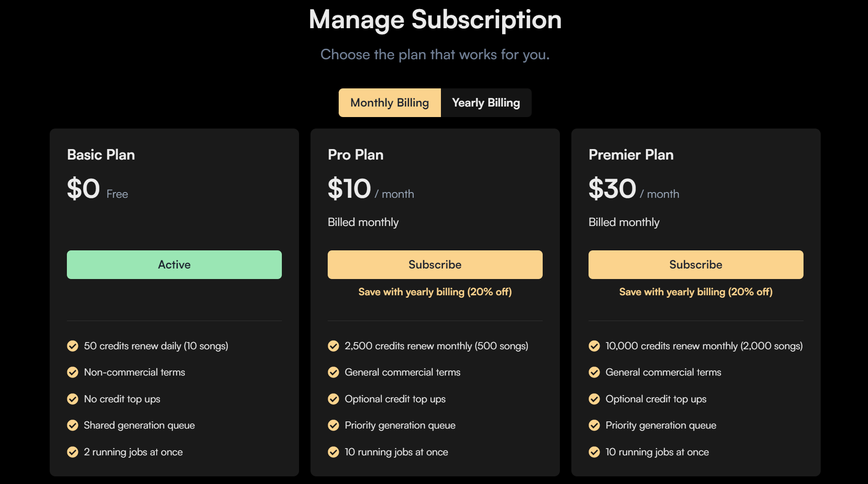Image resolution: width=868 pixels, height=484 pixels.
Task: Click checkmark icon next to Non-commercial terms
Action: tap(73, 372)
